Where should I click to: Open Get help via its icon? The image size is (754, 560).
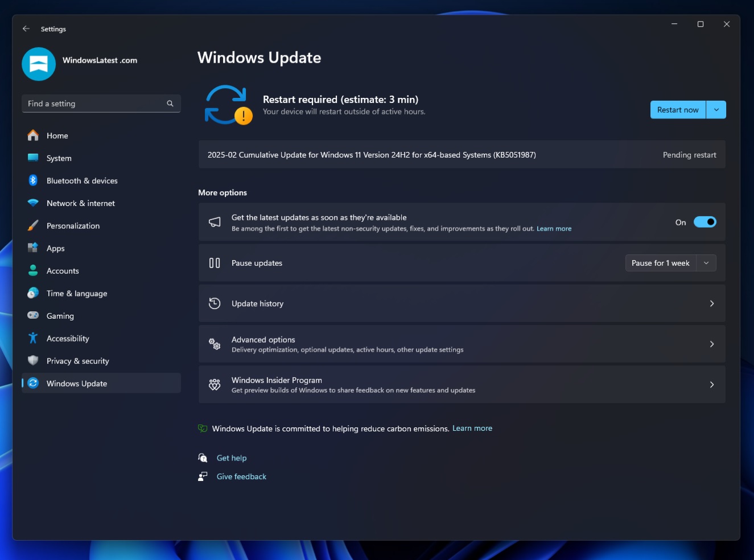[203, 458]
